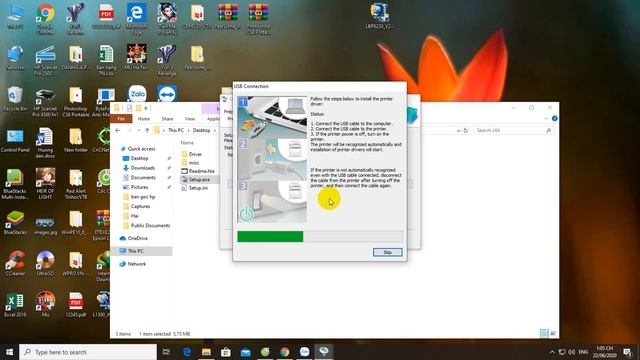Select the 12345.pdf desktop file
This screenshot has height=360, width=640.
click(76, 304)
